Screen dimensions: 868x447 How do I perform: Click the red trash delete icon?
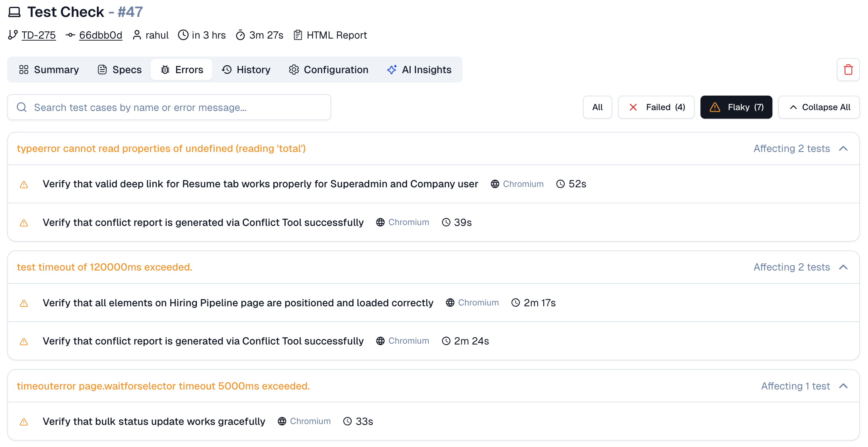pos(848,70)
